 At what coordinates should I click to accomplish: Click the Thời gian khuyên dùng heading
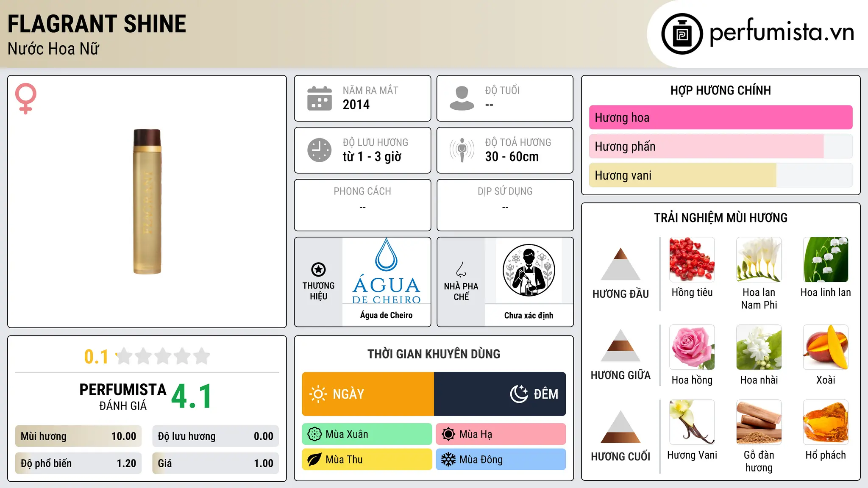click(x=434, y=354)
